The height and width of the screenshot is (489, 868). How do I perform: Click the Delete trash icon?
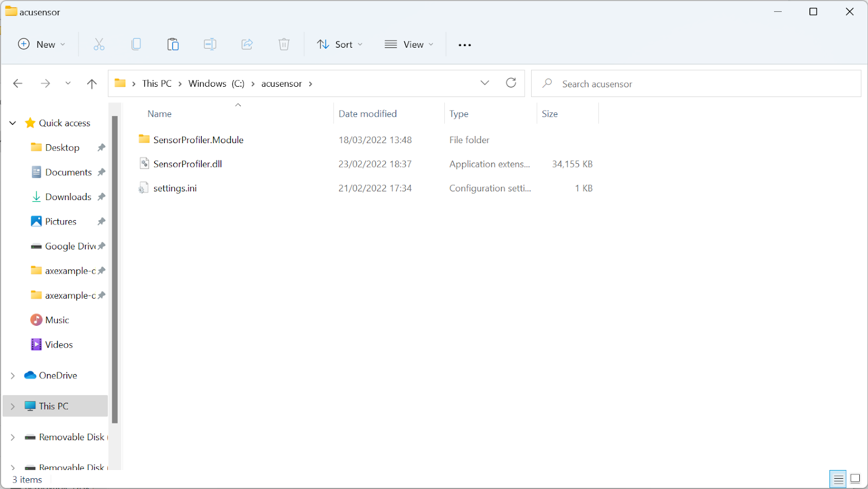click(x=284, y=44)
